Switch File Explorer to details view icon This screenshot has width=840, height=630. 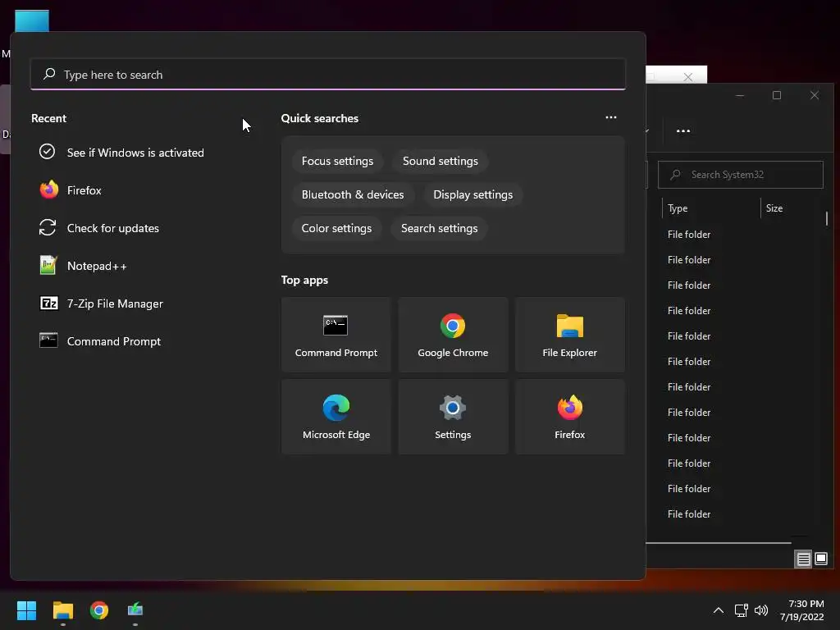[x=804, y=559]
